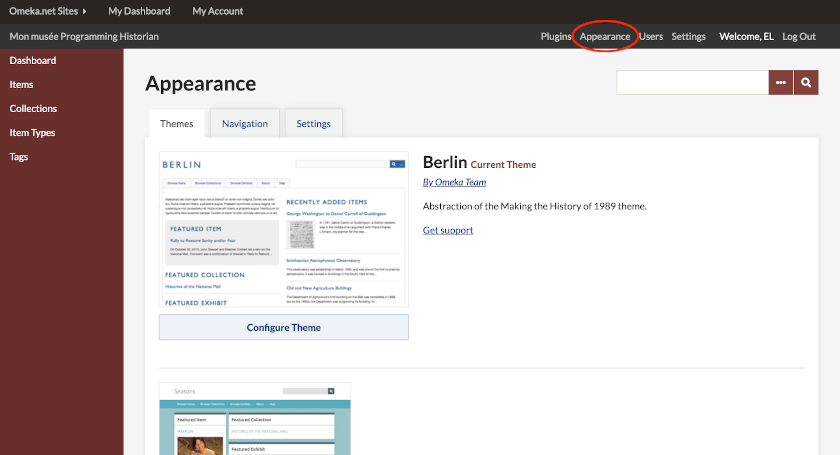The height and width of the screenshot is (455, 840).
Task: Open the Users section
Action: pos(651,36)
